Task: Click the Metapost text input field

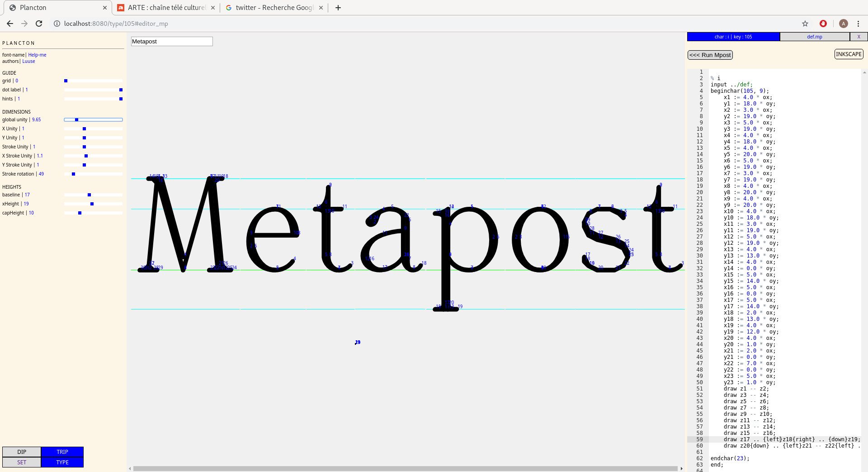Action: tap(172, 42)
